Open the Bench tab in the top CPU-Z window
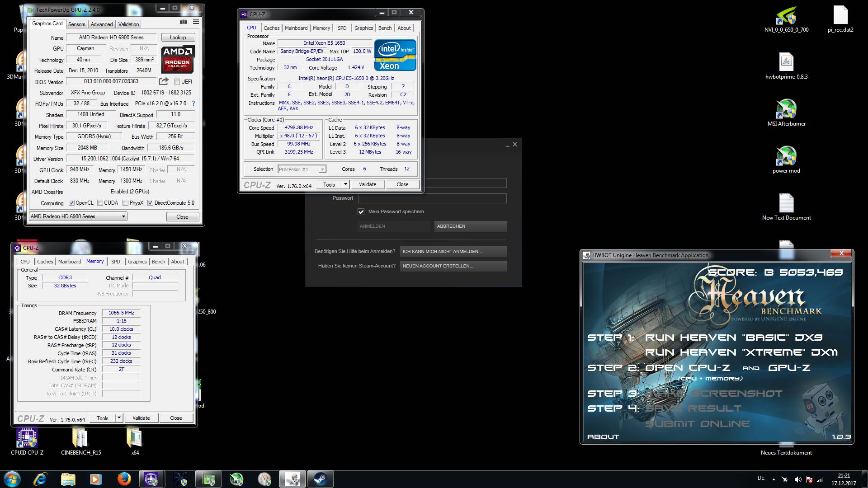This screenshot has width=868, height=488. click(385, 28)
